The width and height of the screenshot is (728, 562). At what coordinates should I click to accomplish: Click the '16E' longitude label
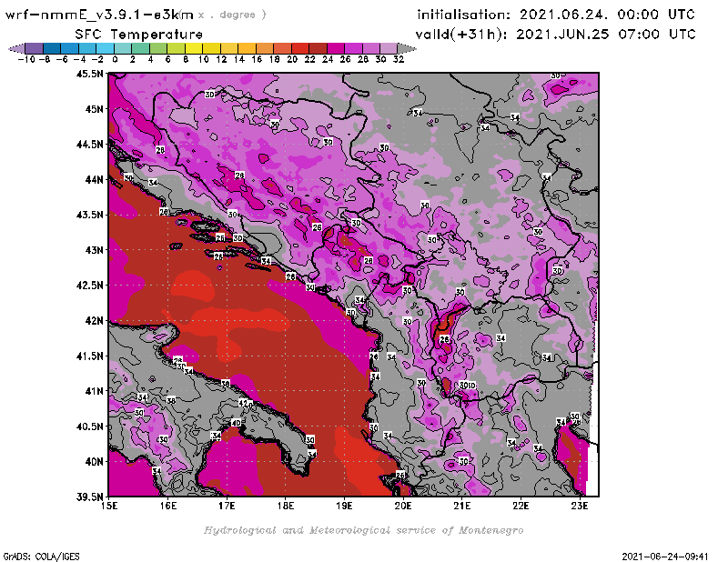click(168, 506)
